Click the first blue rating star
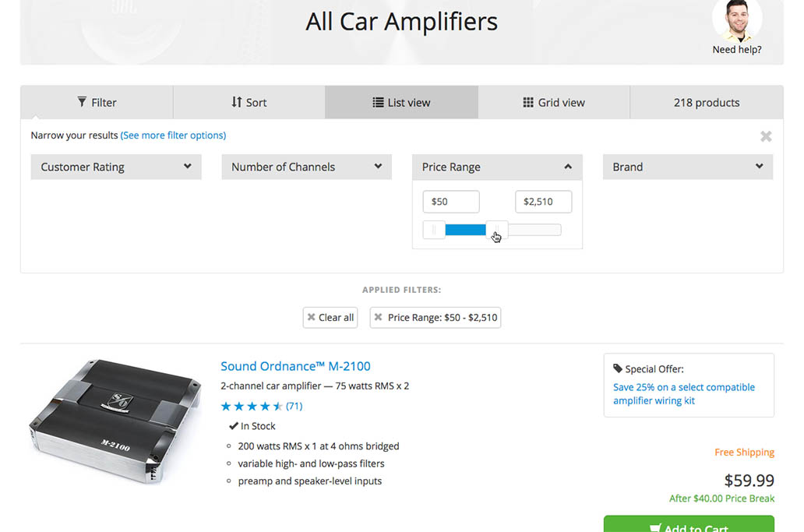Viewport: 804px width, 532px height. [227, 406]
